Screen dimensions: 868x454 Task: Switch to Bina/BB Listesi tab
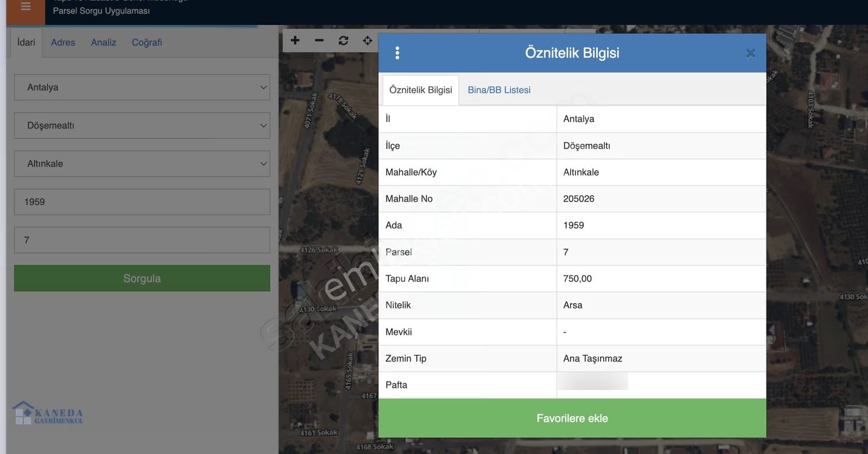[499, 90]
